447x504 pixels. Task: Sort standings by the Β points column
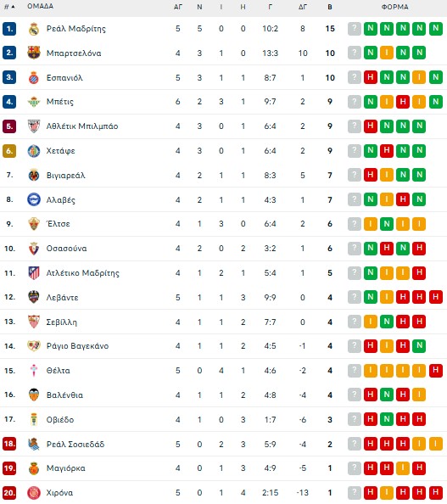pyautogui.click(x=330, y=7)
